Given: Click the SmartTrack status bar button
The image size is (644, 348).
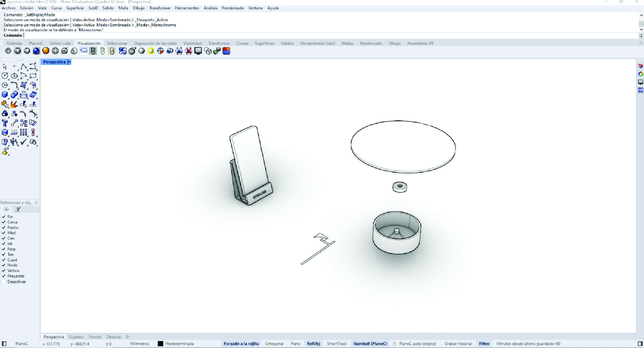Looking at the screenshot, I should (337, 344).
